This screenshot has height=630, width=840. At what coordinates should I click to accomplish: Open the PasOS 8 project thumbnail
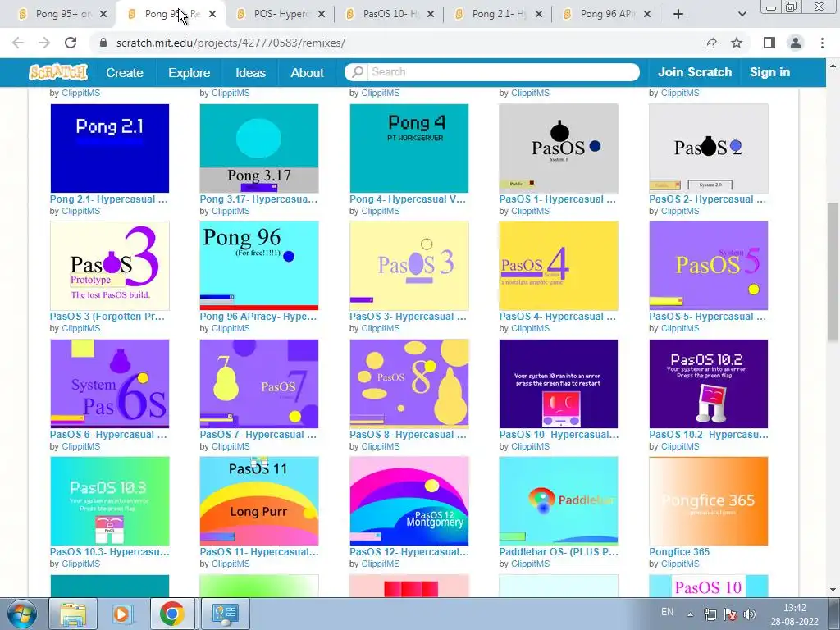pyautogui.click(x=409, y=384)
